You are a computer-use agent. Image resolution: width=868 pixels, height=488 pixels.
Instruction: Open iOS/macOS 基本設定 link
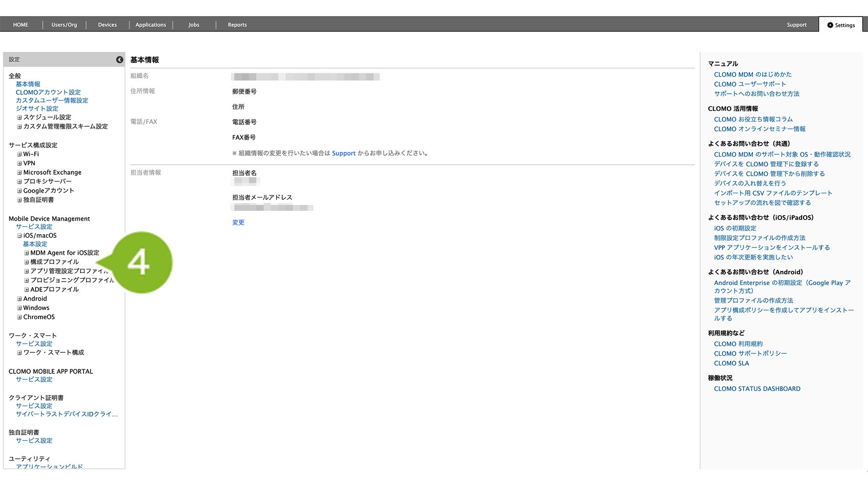[x=35, y=244]
